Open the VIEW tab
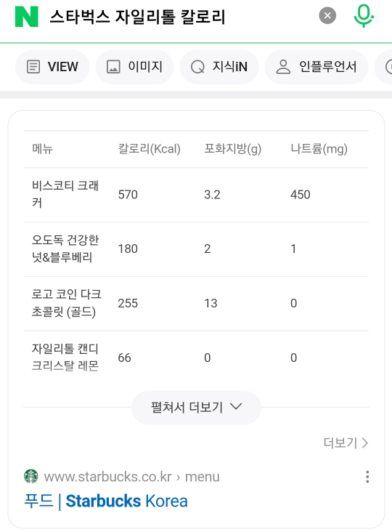 (x=52, y=67)
